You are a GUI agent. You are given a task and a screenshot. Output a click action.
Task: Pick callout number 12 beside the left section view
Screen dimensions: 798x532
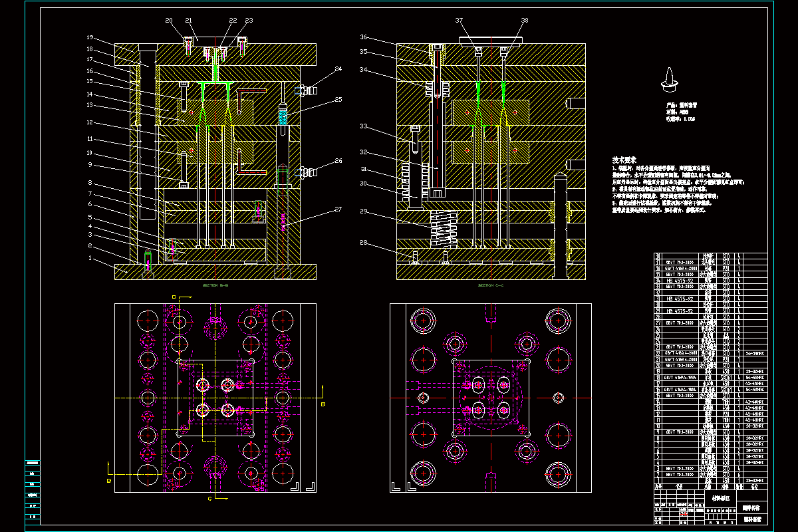click(89, 122)
